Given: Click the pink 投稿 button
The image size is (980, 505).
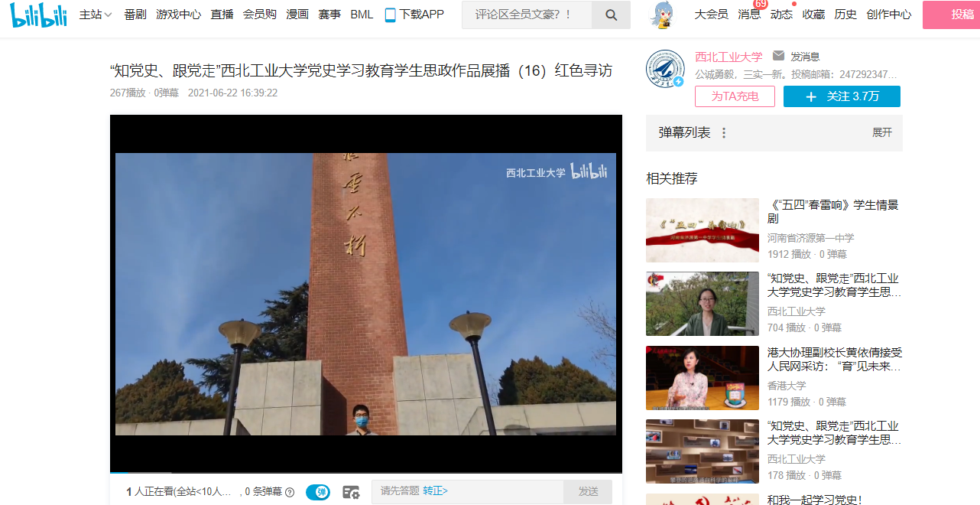Looking at the screenshot, I should (x=952, y=15).
